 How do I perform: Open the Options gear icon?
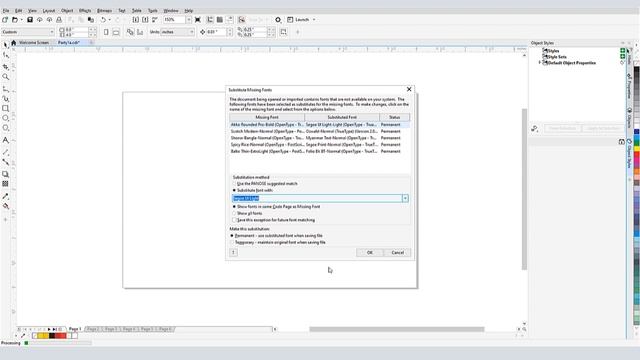click(278, 20)
